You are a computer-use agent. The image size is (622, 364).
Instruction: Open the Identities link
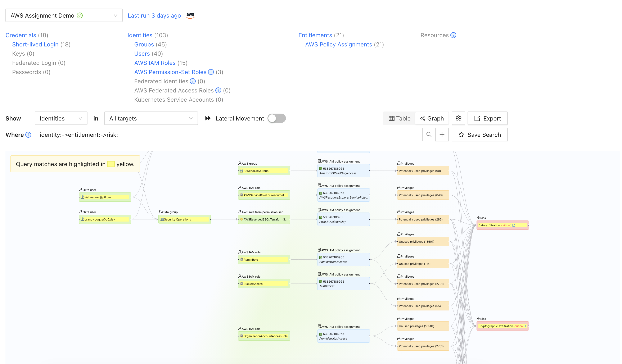pos(140,35)
